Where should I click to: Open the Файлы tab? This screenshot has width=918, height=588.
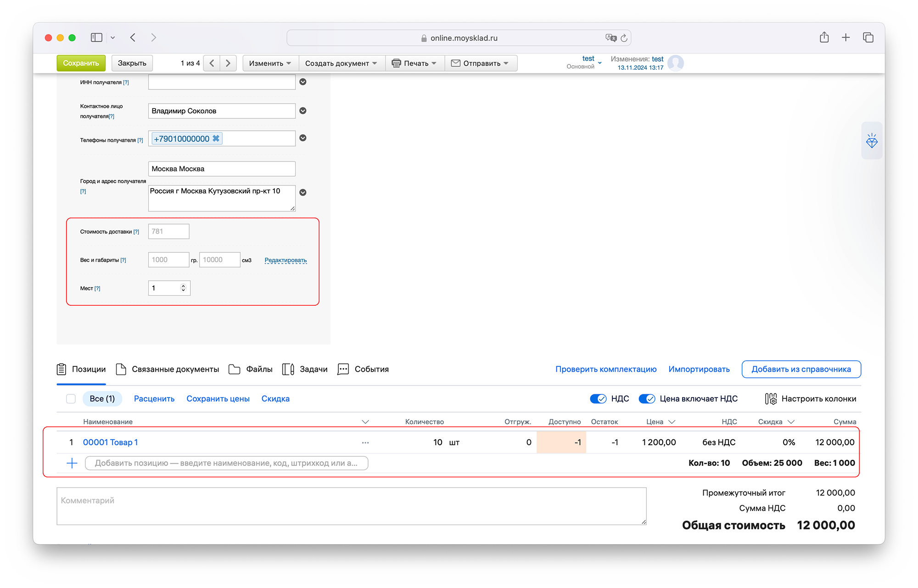point(251,370)
